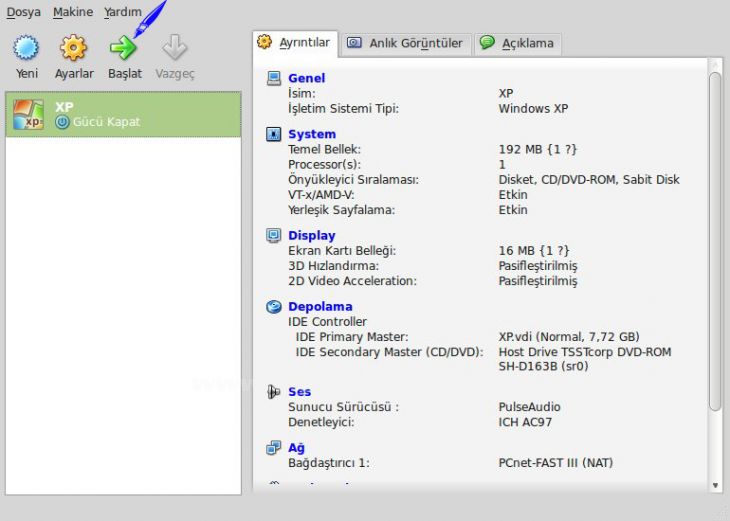
Task: Click the 'ICH AC97' controller value
Action: coord(525,422)
